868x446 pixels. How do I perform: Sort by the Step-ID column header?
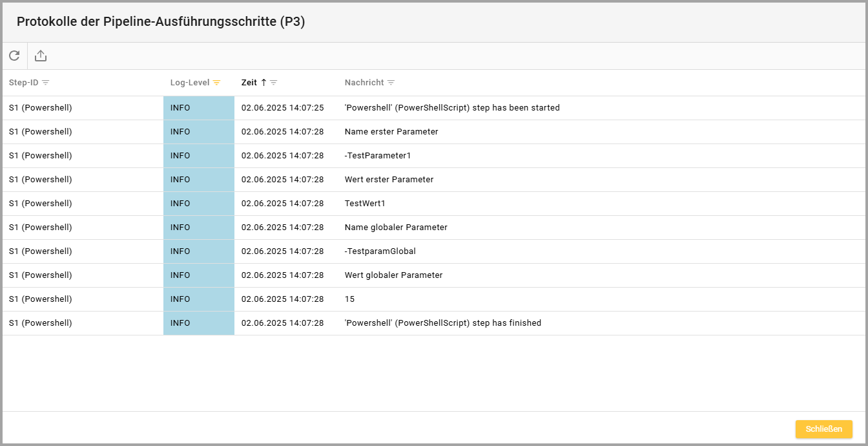point(23,83)
